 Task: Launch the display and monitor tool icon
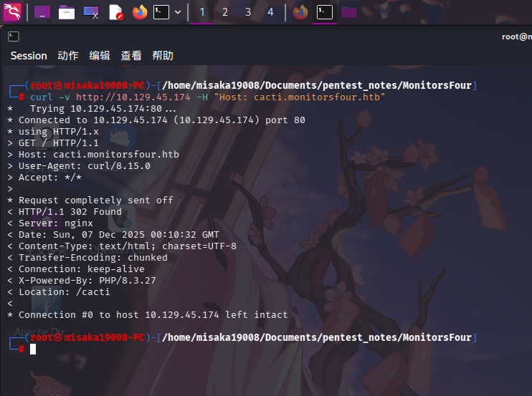[x=91, y=12]
